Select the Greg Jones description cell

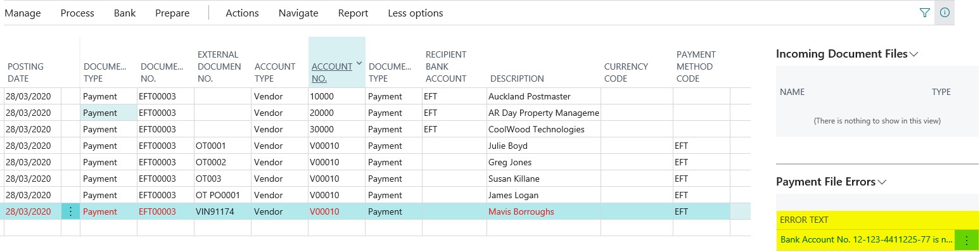tap(543, 162)
